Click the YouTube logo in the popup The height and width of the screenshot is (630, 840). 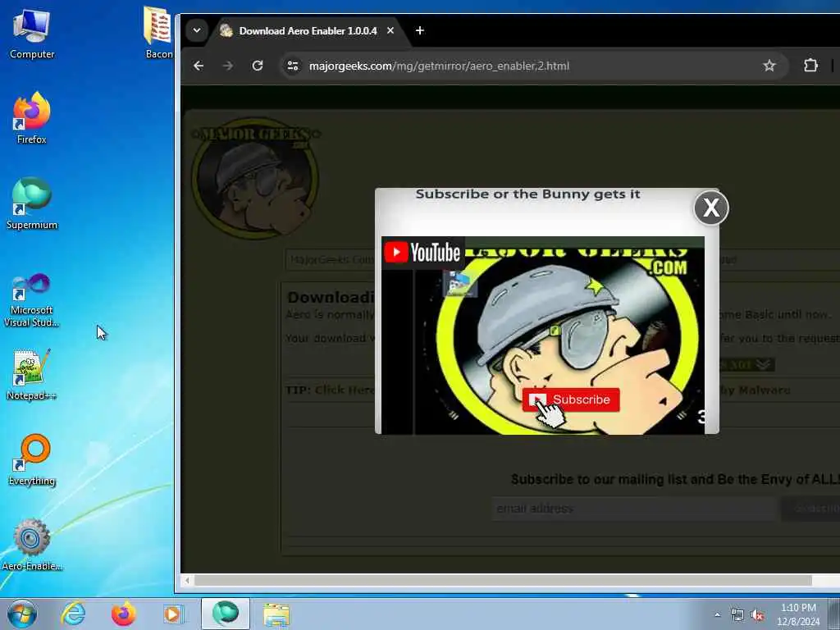pos(422,253)
